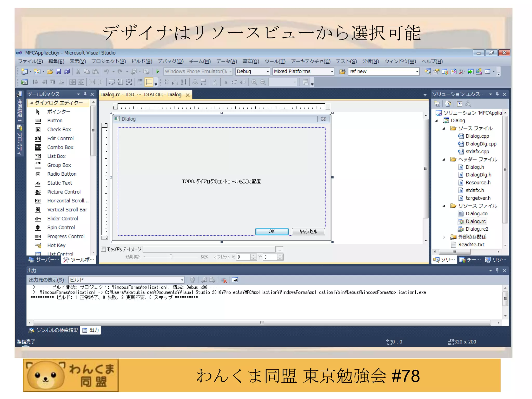Toggle guidelines in dialog editor toolbar
This screenshot has height=399, width=532.
click(x=149, y=82)
